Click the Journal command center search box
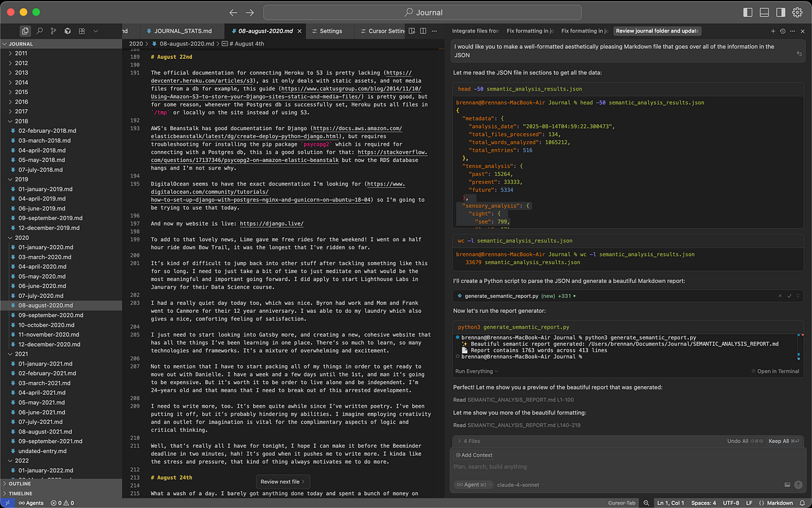 423,12
